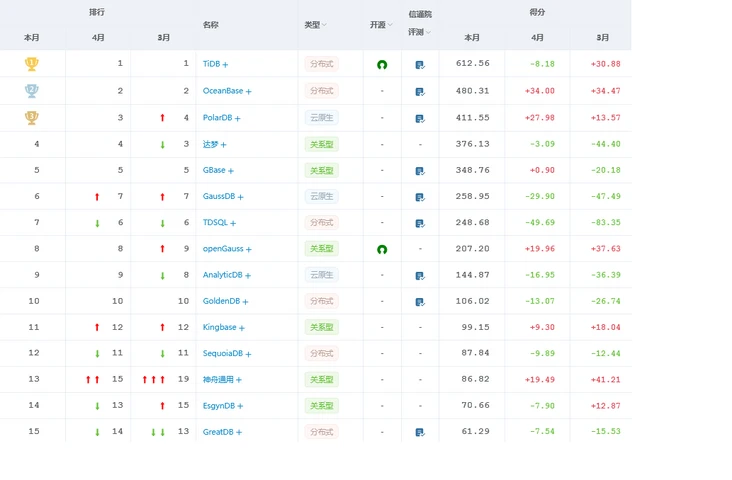The width and height of the screenshot is (732, 480).
Task: Click the silver trophy icon for OceanBase
Action: [32, 91]
